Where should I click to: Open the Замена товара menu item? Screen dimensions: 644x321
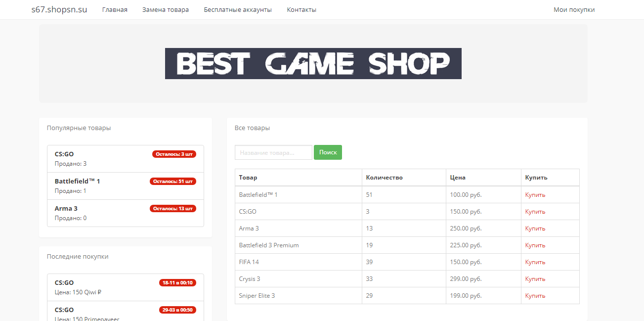tap(166, 10)
